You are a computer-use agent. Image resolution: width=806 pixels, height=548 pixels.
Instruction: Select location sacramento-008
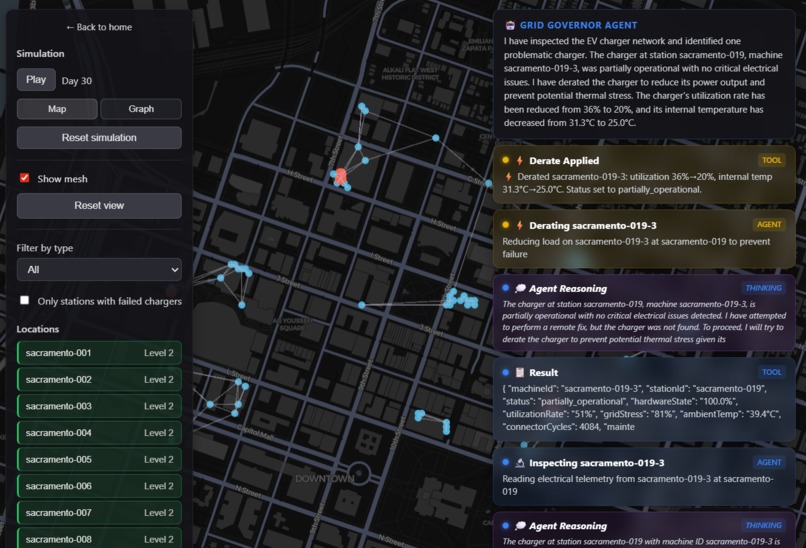pos(99,539)
